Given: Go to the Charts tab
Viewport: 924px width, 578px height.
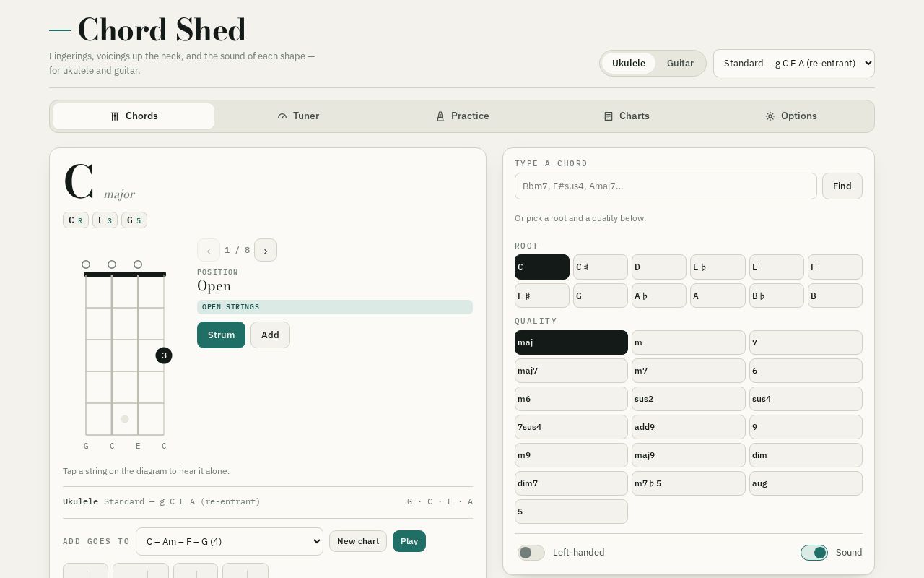Looking at the screenshot, I should (x=627, y=116).
